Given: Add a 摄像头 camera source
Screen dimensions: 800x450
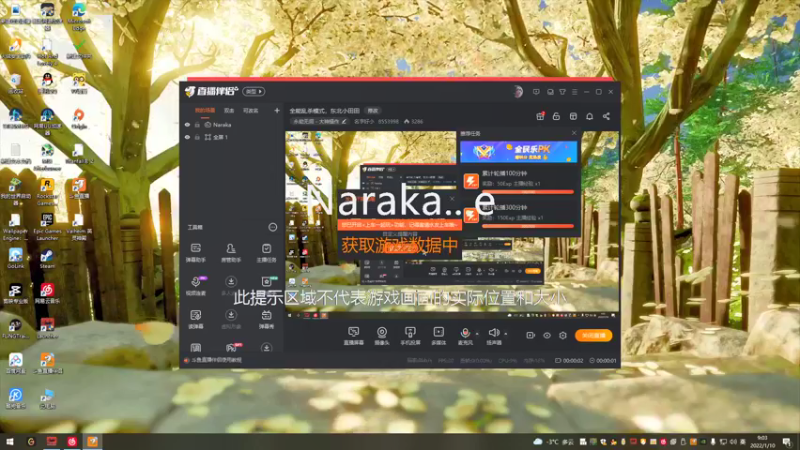Looking at the screenshot, I should [x=382, y=336].
